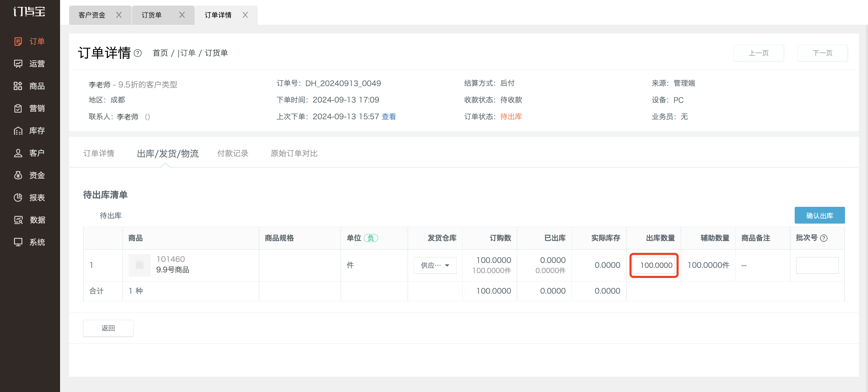The width and height of the screenshot is (868, 392).
Task: Open the 客户 section in the sidebar
Action: click(x=29, y=153)
